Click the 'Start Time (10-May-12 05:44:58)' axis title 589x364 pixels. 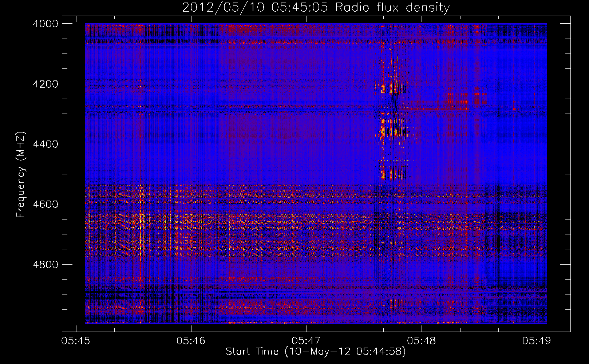coord(316,352)
